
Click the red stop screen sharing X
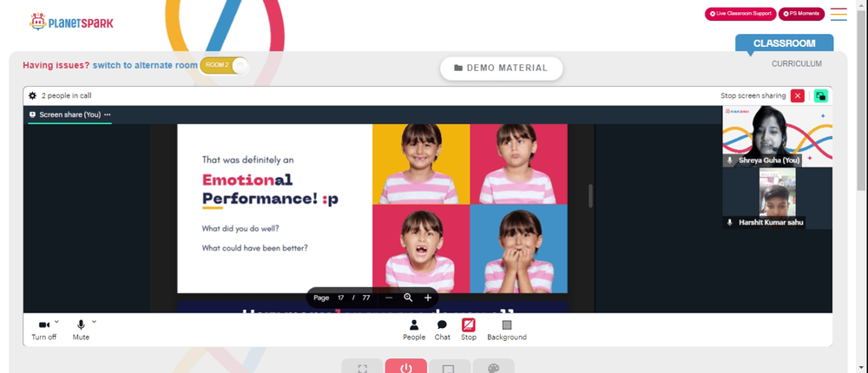[x=797, y=95]
